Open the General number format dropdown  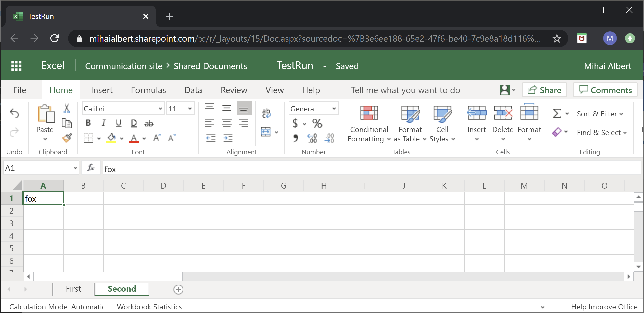point(334,109)
